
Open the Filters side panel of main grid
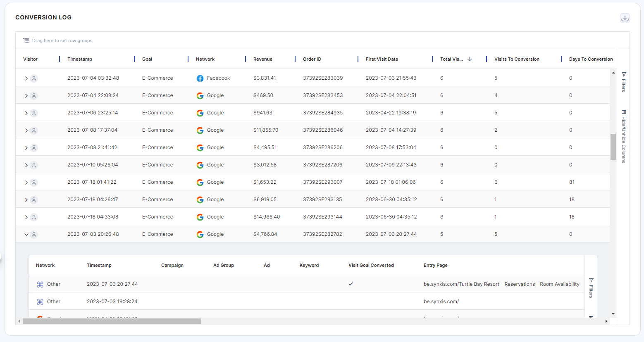pos(623,82)
